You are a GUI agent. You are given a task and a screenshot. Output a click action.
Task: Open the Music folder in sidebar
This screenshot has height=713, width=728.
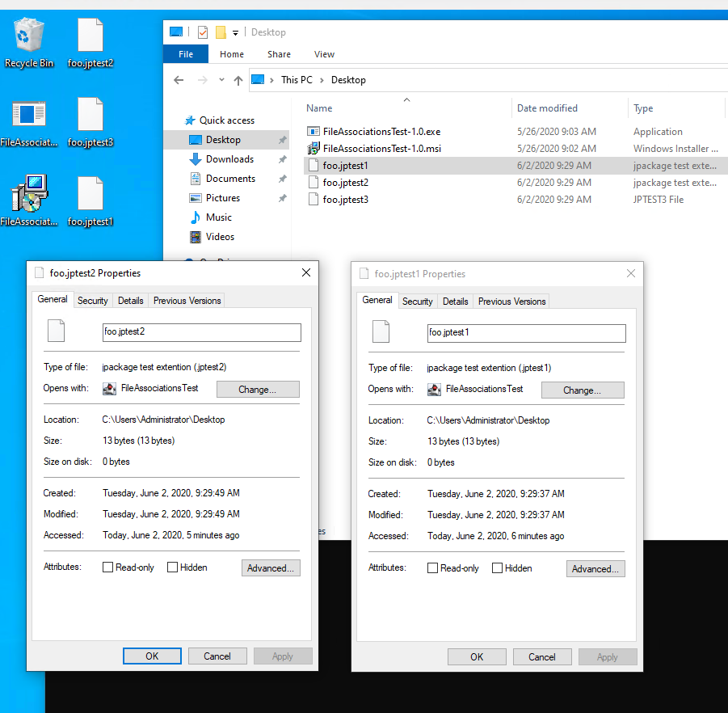pos(218,217)
